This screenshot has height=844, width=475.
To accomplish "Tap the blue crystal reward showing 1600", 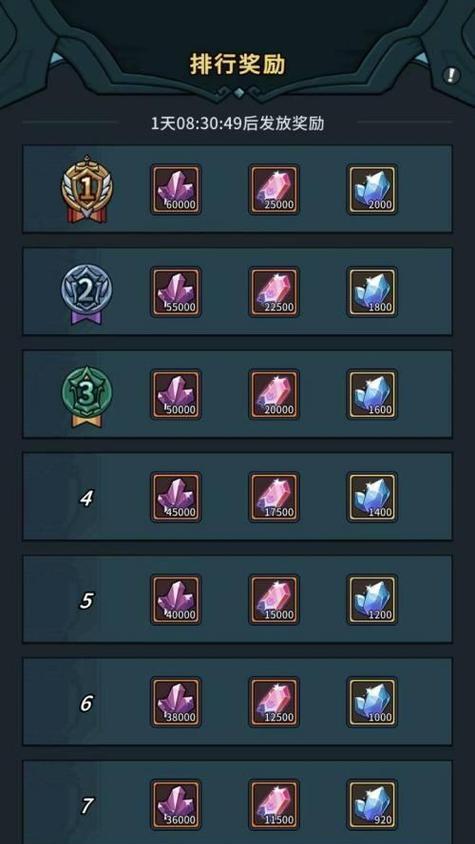I will coord(372,394).
